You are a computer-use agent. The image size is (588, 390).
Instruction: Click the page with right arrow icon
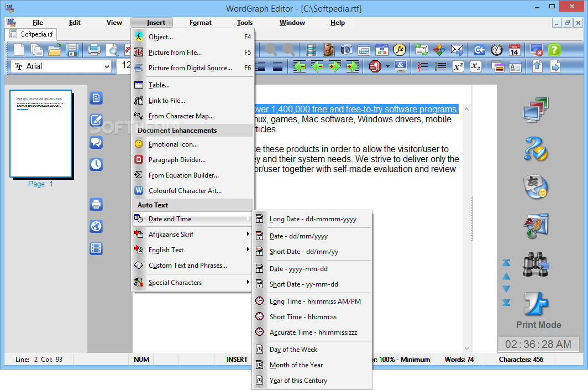(555, 67)
